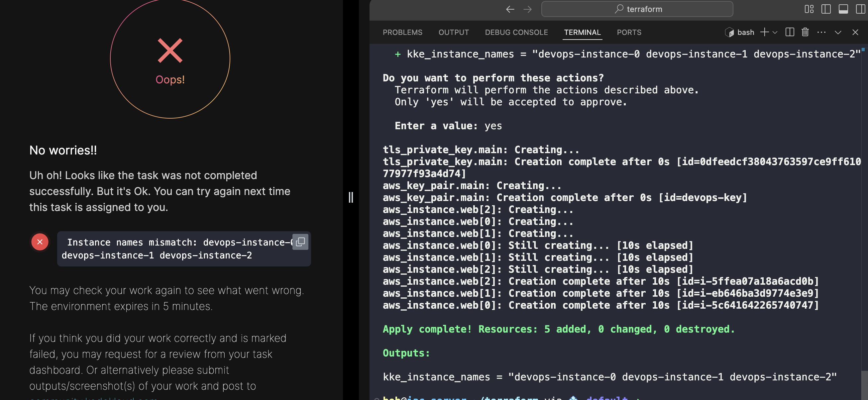Switch to the PROBLEMS tab

coord(402,32)
